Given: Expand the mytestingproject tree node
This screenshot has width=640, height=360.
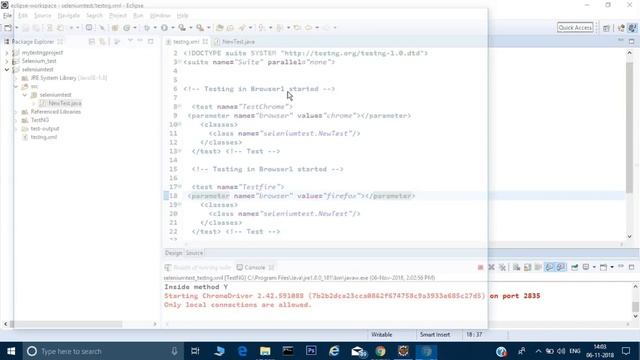Looking at the screenshot, I should [x=7, y=53].
